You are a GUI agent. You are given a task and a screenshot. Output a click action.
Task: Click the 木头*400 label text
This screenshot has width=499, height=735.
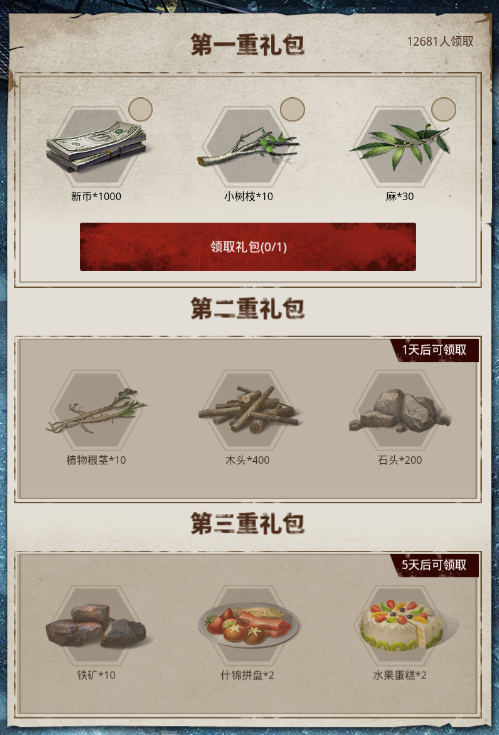[x=247, y=460]
